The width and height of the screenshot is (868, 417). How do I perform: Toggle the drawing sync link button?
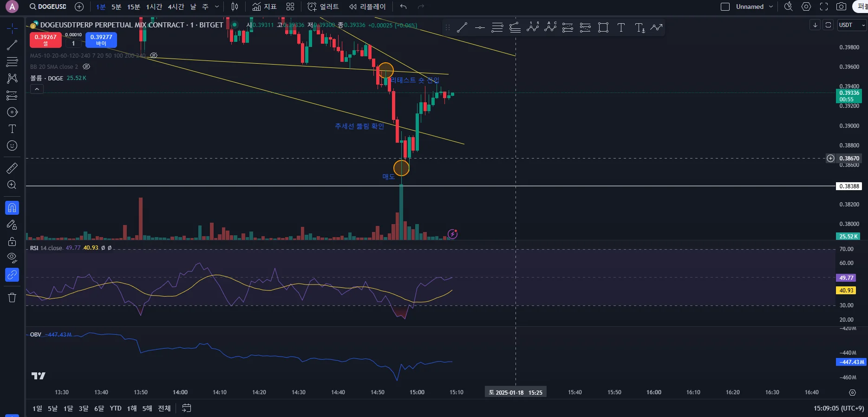[12, 275]
